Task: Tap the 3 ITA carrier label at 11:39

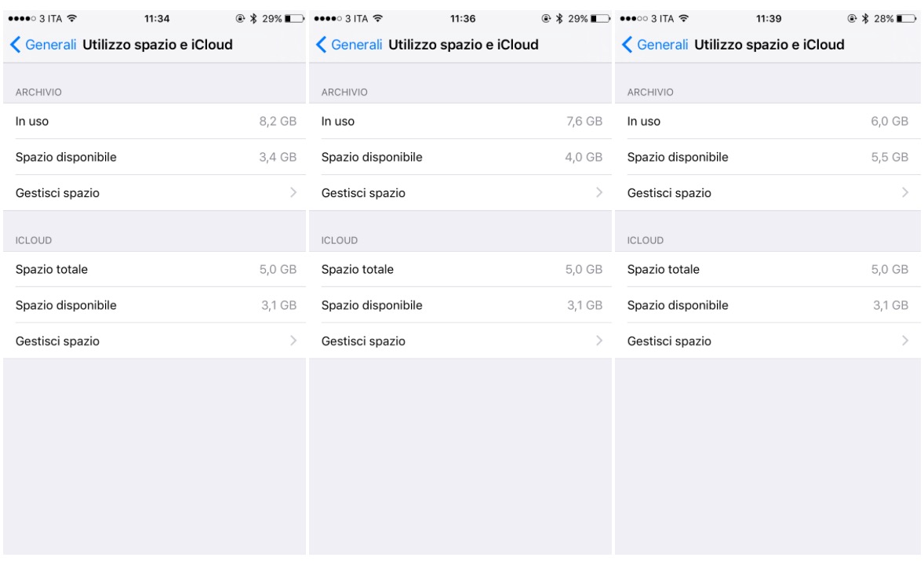Action: click(x=662, y=18)
